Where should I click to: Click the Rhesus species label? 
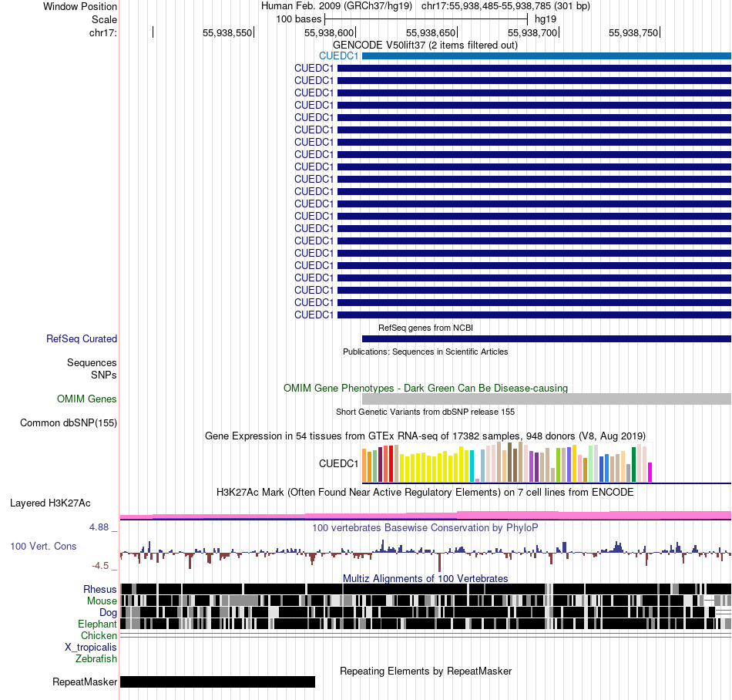coord(100,589)
